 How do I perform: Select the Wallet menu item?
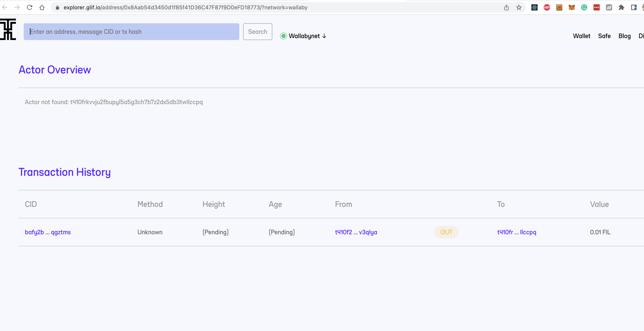(x=581, y=36)
